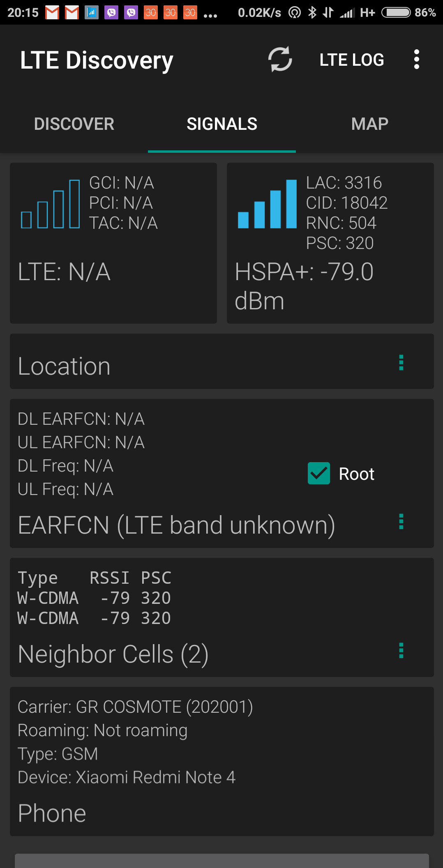Open the main overflow menu (three dots)
443x868 pixels.
pos(416,60)
